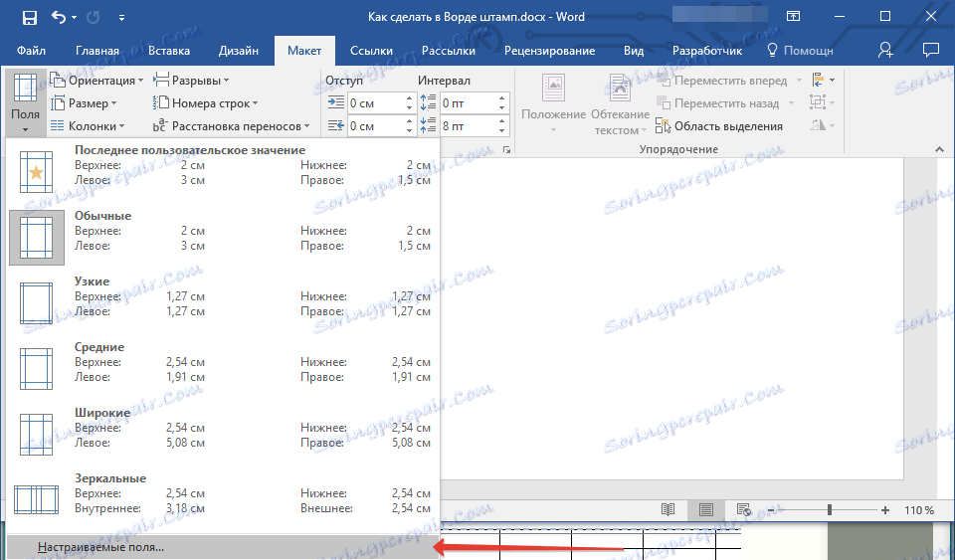Redo the last action

tap(94, 18)
